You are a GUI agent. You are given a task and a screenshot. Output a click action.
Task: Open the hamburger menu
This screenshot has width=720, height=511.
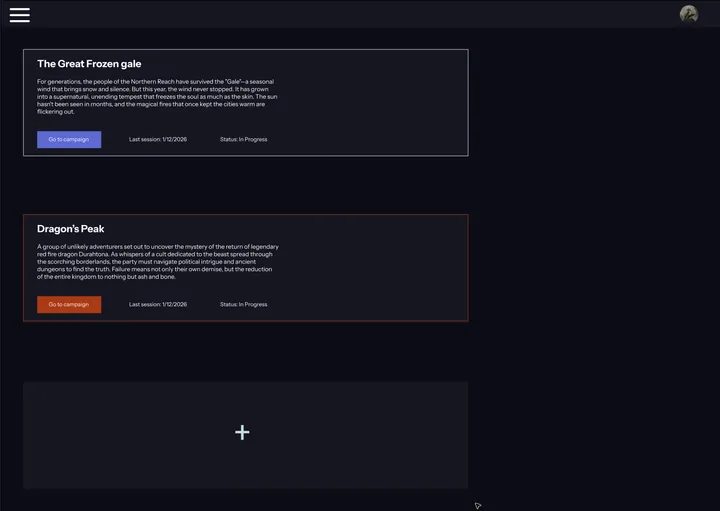click(x=20, y=14)
